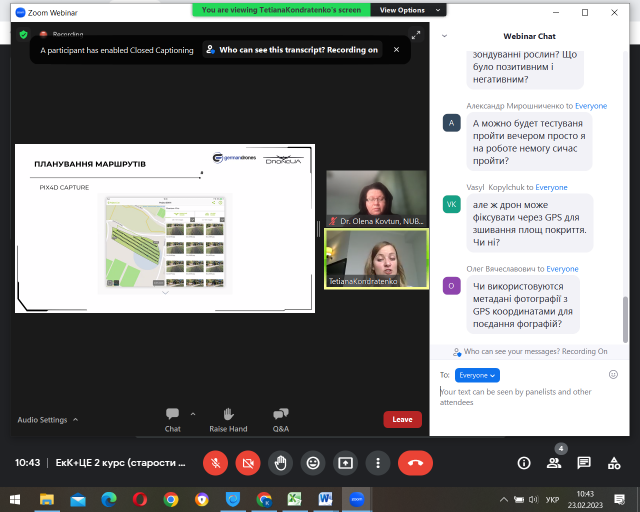
Task: Click the A avatar of Александр Мирошниченко
Action: (x=451, y=122)
